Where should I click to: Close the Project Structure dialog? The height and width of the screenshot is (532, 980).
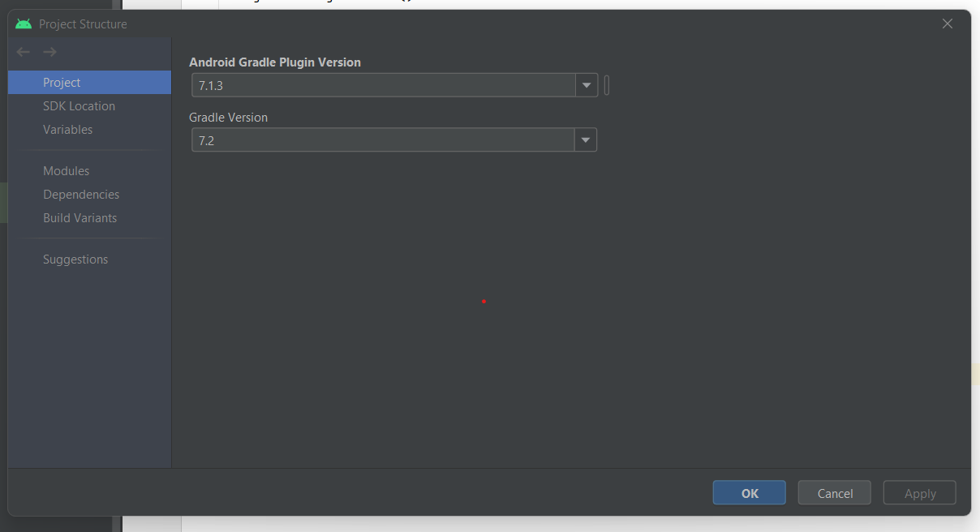(x=948, y=24)
